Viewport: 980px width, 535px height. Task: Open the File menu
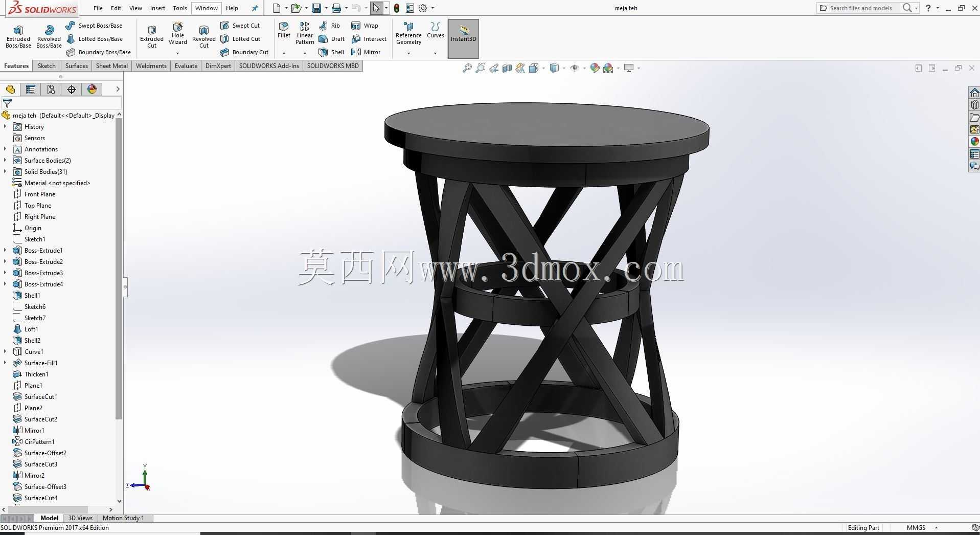tap(98, 8)
